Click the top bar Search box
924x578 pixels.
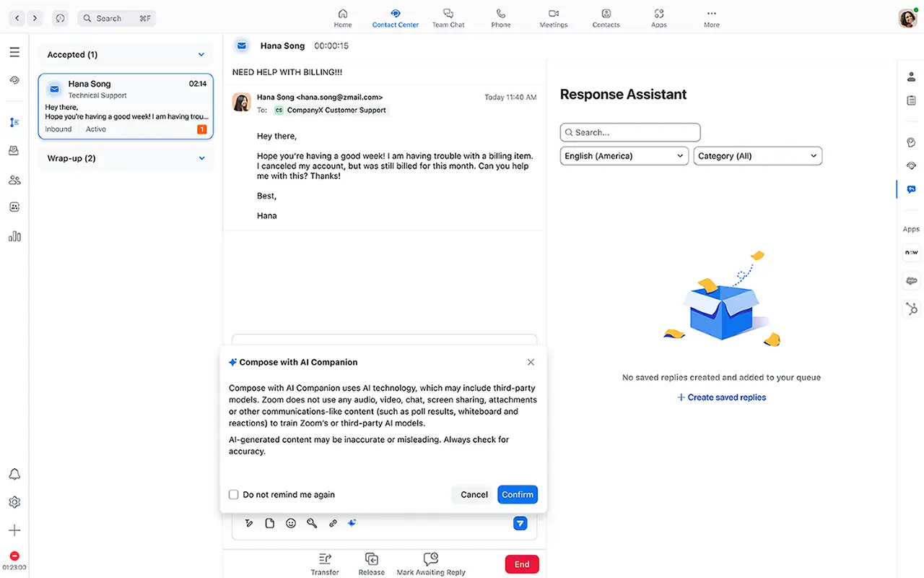pyautogui.click(x=116, y=18)
